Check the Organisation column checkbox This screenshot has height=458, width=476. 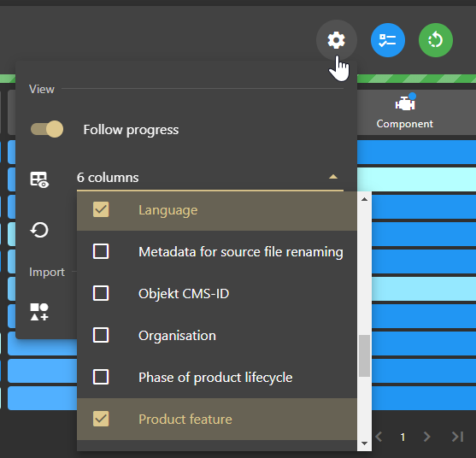coord(101,335)
